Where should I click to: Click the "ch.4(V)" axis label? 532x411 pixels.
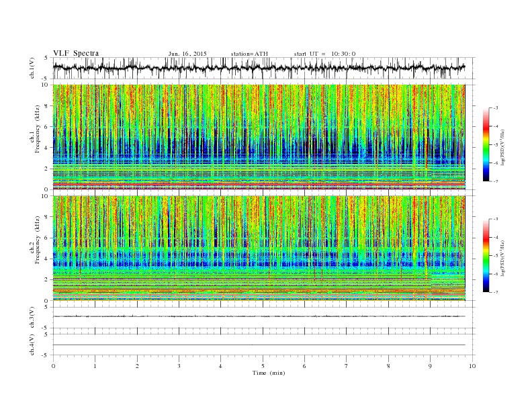(x=32, y=345)
